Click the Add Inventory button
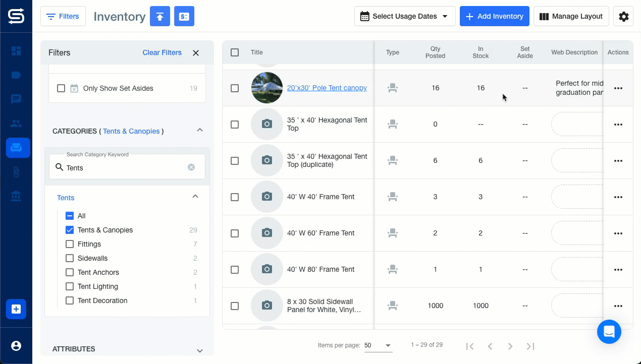Image resolution: width=641 pixels, height=364 pixels. (x=495, y=17)
